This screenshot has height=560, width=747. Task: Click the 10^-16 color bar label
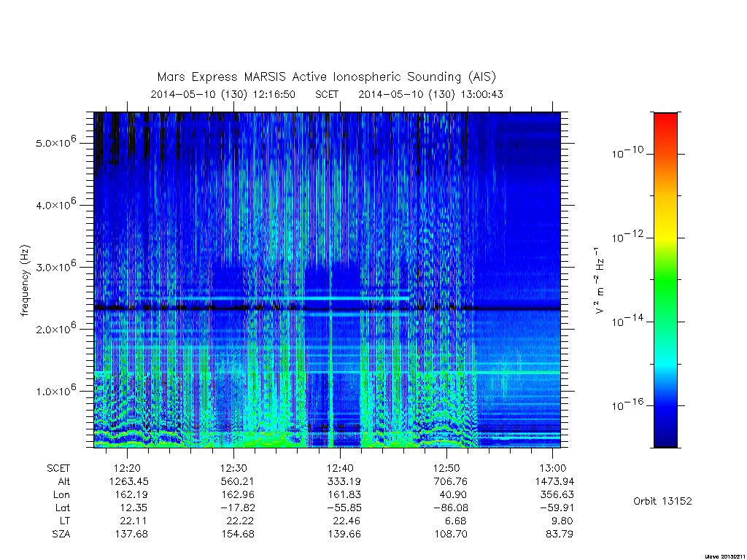tap(627, 405)
